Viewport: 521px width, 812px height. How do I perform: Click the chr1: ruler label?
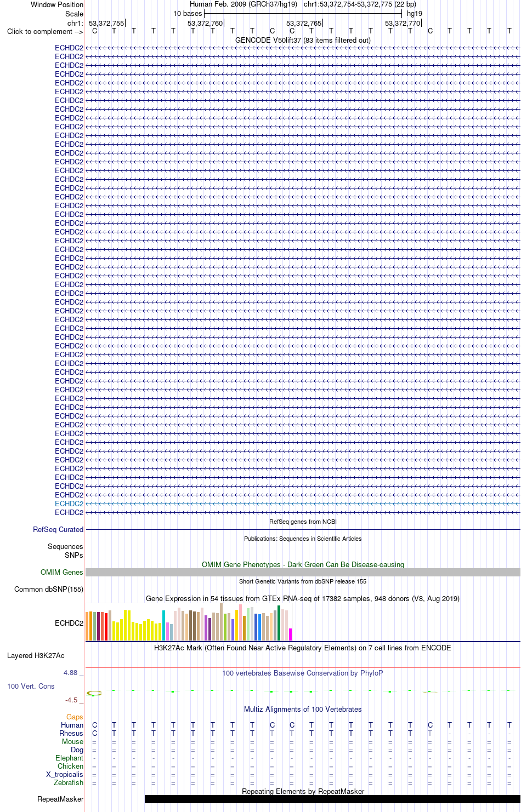point(76,23)
